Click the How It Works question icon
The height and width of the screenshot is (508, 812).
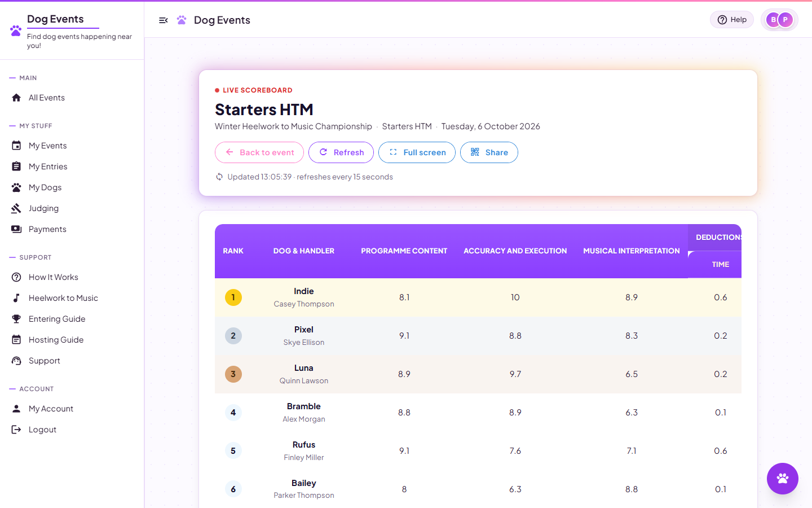click(x=16, y=277)
